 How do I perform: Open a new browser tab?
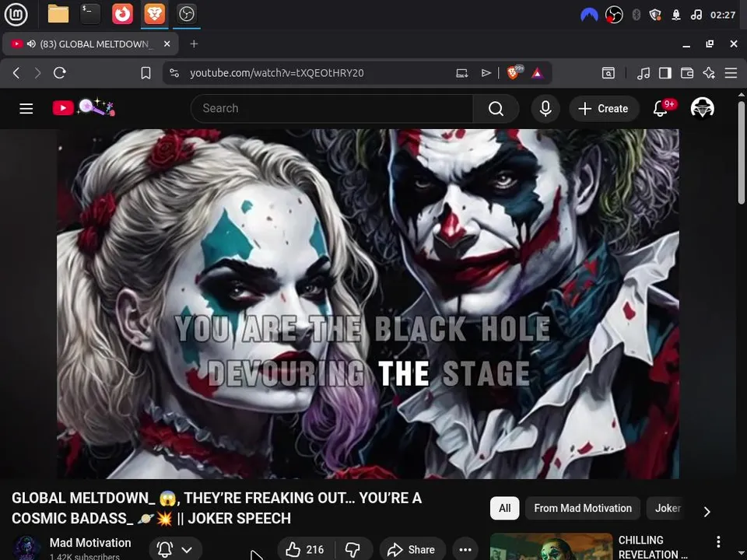coord(194,44)
